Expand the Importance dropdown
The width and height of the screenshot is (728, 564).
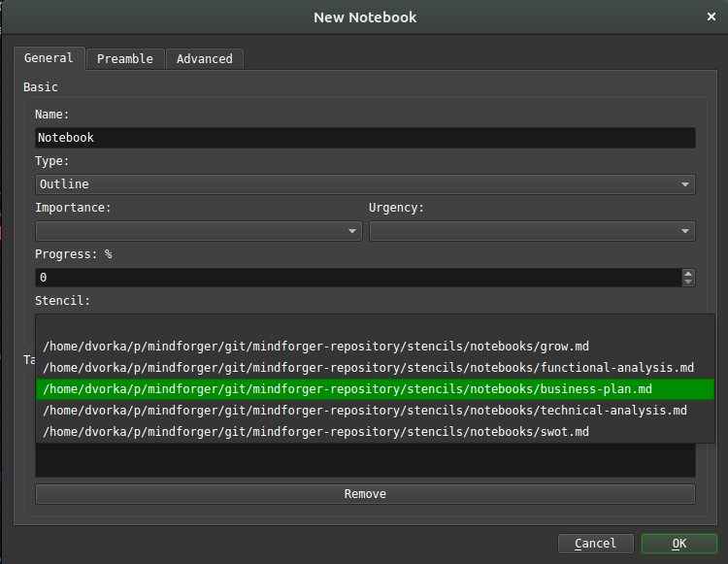click(198, 231)
